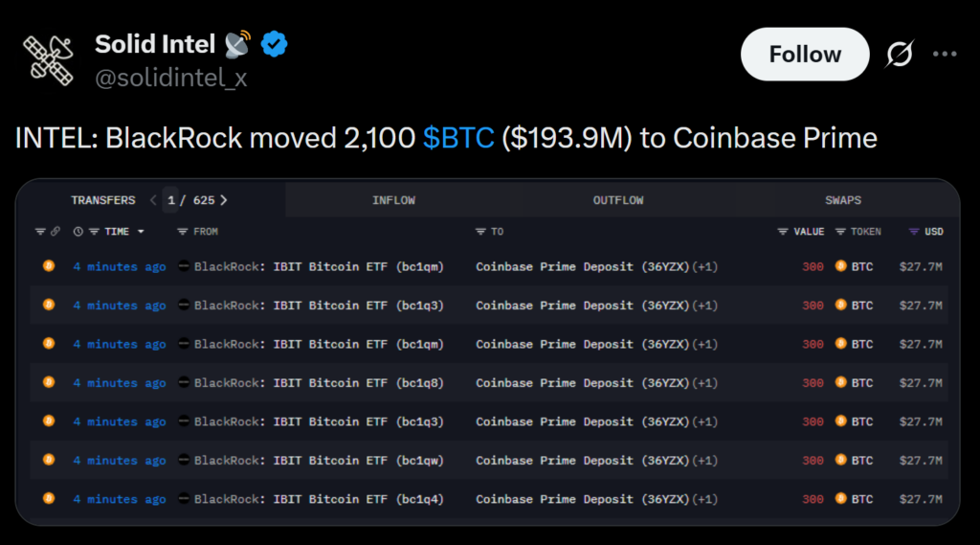Go to previous transfers page arrow
Viewport: 980px width, 545px height.
pyautogui.click(x=153, y=200)
